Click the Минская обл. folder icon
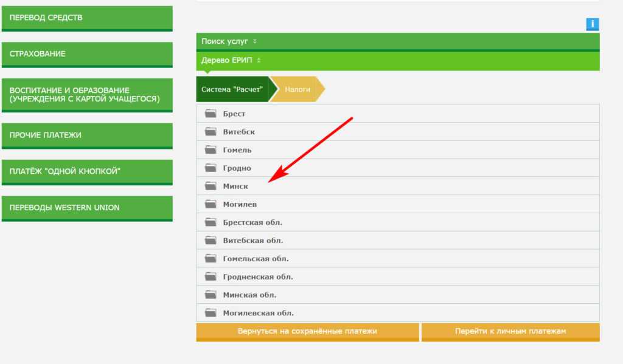Image resolution: width=623 pixels, height=364 pixels. pyautogui.click(x=211, y=295)
